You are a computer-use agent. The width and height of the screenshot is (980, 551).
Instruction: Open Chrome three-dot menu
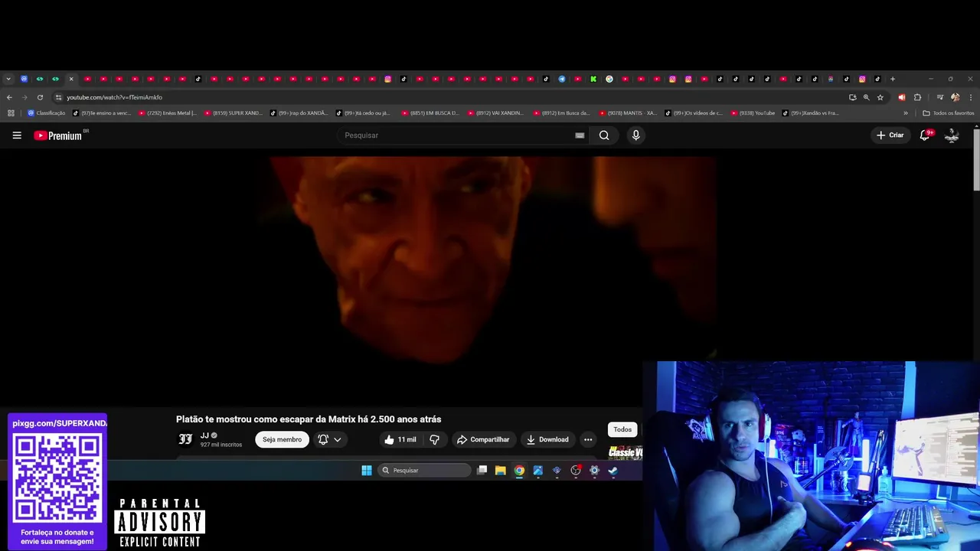tap(971, 97)
